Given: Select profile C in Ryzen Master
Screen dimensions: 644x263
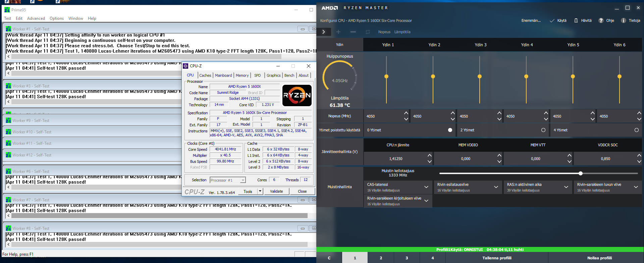Looking at the screenshot, I should pyautogui.click(x=329, y=258).
